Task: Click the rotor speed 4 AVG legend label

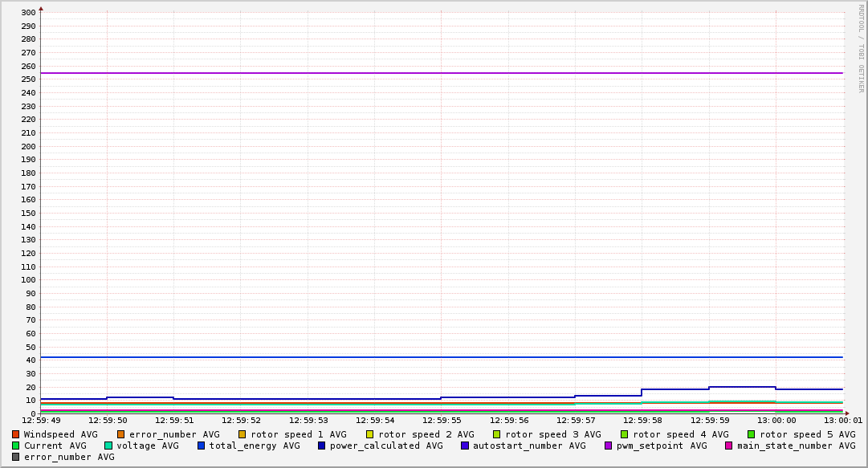Action: [680, 434]
